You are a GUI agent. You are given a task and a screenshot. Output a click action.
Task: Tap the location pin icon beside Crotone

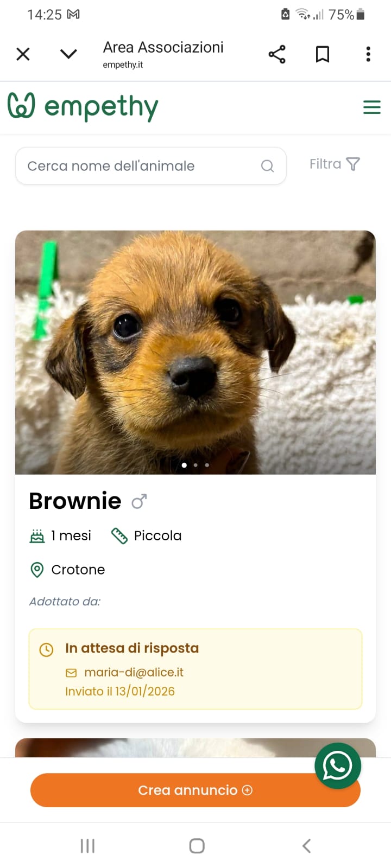(37, 570)
